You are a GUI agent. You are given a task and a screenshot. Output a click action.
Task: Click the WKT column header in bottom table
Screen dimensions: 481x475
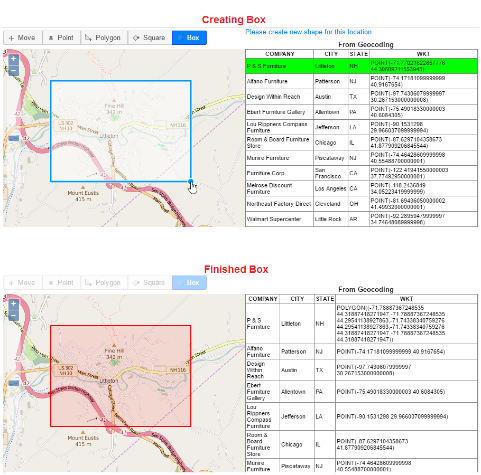tap(406, 299)
